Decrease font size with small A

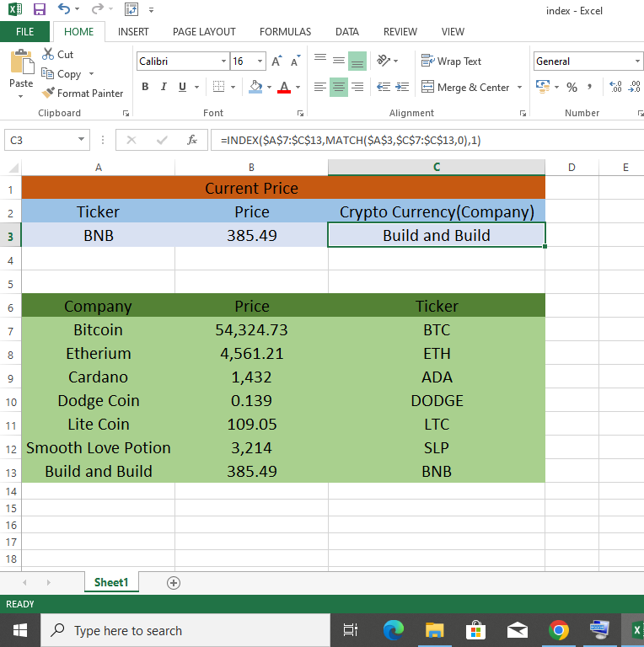pyautogui.click(x=296, y=61)
